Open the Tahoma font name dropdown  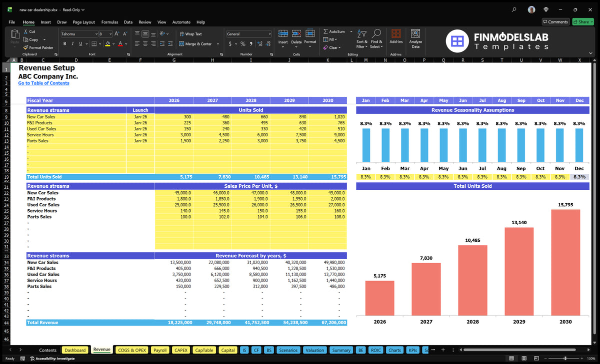(x=96, y=34)
